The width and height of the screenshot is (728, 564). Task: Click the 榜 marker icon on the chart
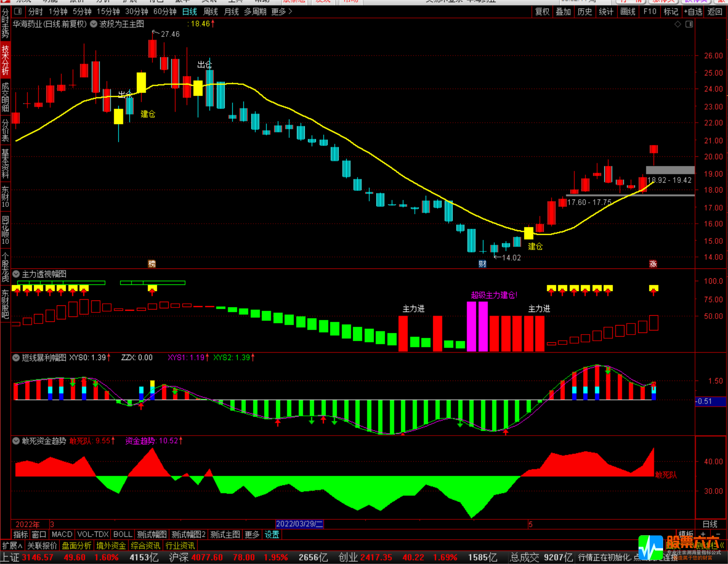(152, 264)
